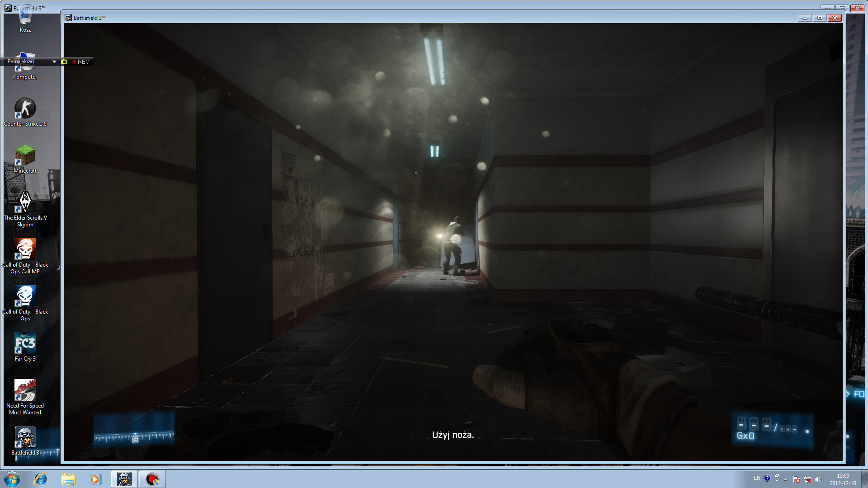Close the outer Battlefield 3 window
868x488 pixels.
[857, 8]
